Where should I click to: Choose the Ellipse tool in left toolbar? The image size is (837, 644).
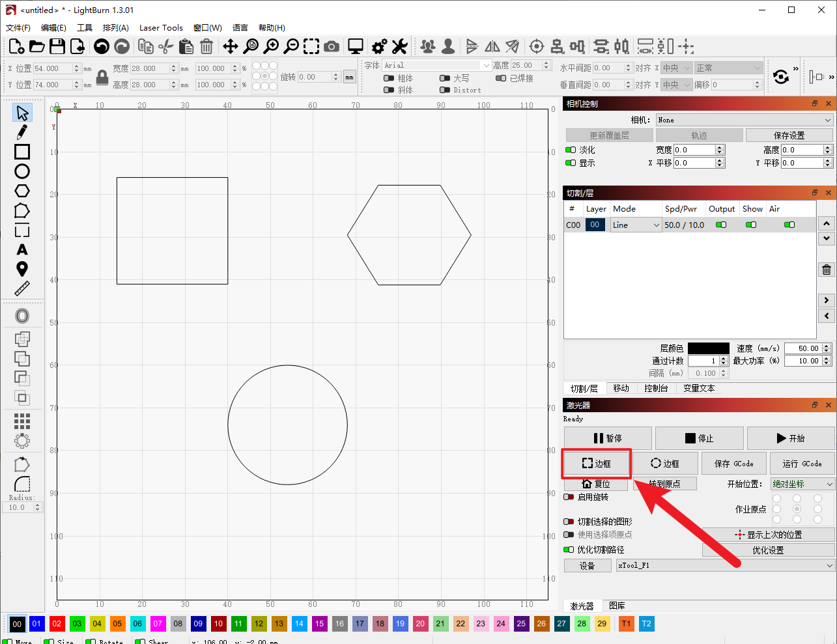coord(22,171)
